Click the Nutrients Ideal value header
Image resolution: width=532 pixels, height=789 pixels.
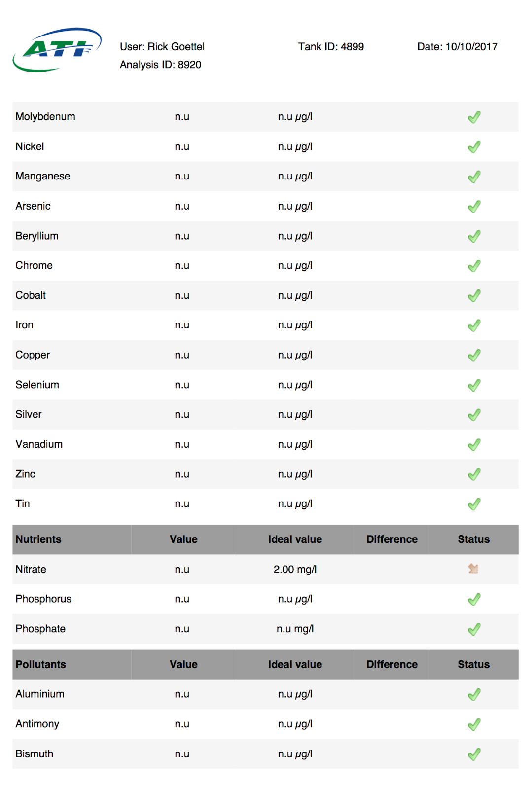(295, 539)
